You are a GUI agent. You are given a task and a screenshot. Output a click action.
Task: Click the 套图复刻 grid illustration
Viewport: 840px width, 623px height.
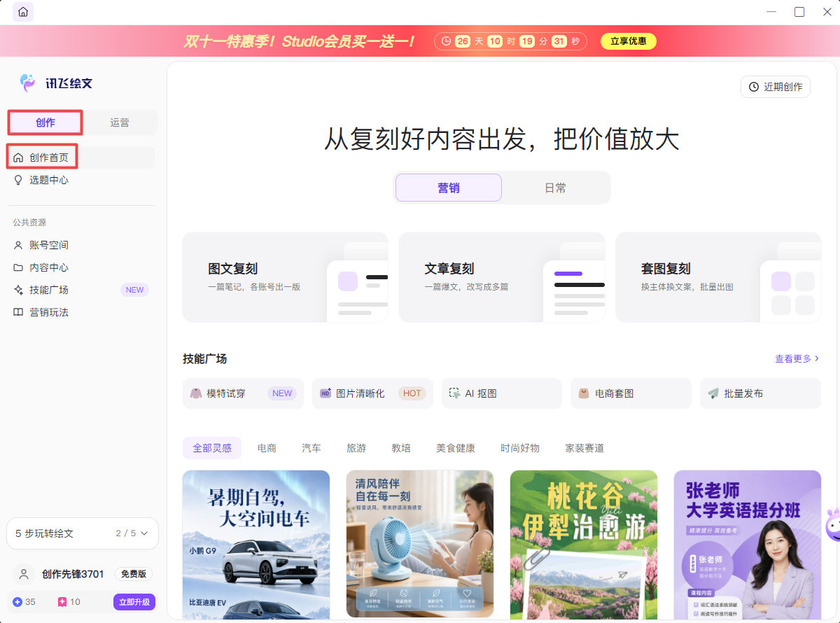pyautogui.click(x=792, y=282)
